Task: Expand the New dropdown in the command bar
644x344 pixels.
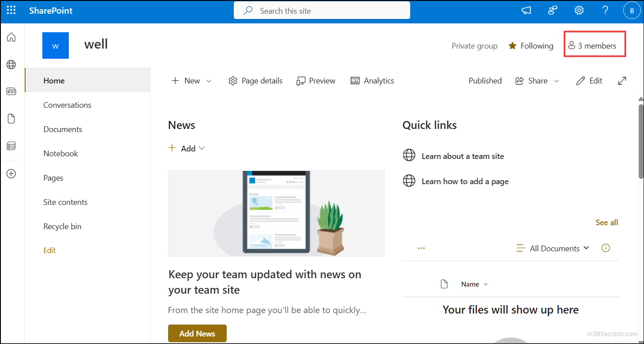Action: point(209,80)
